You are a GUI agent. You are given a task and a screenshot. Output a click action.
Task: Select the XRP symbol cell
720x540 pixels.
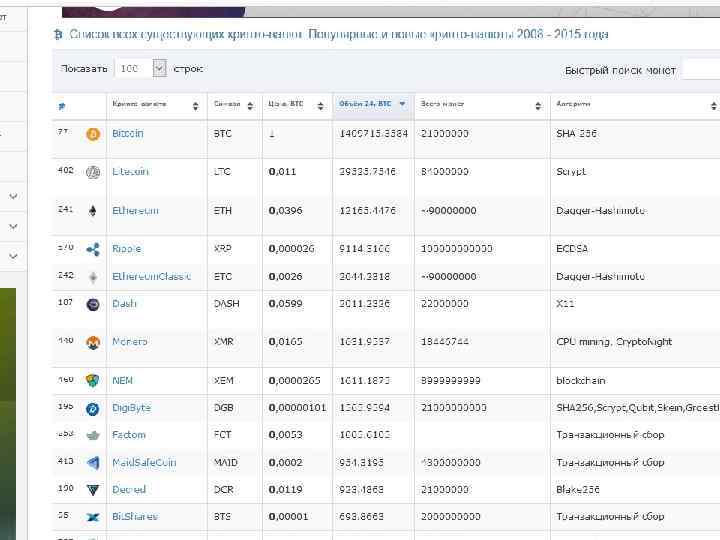[x=223, y=249]
